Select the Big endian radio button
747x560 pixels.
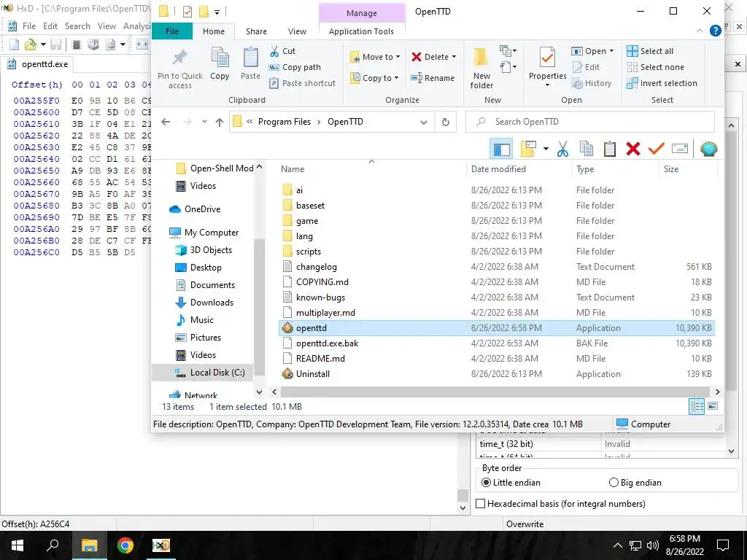click(614, 483)
